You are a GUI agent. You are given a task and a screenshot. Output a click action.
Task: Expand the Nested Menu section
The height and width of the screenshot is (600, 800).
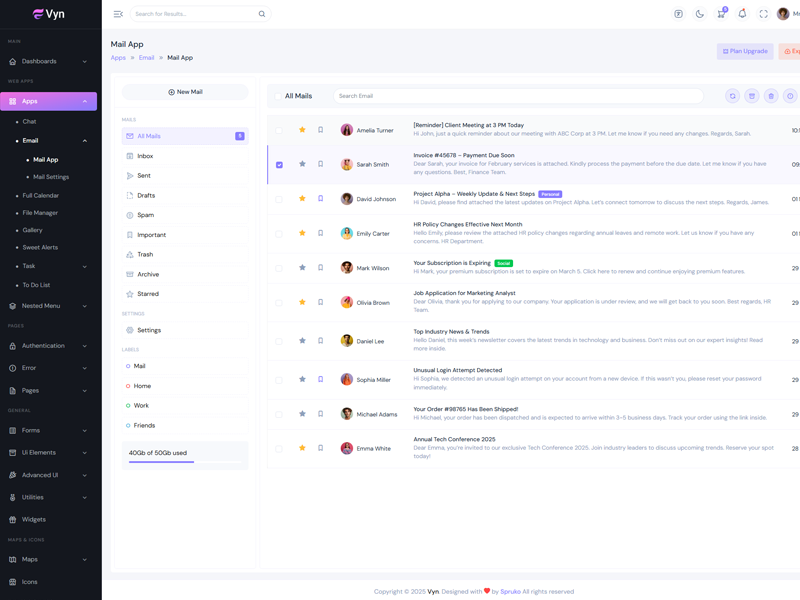click(x=49, y=306)
